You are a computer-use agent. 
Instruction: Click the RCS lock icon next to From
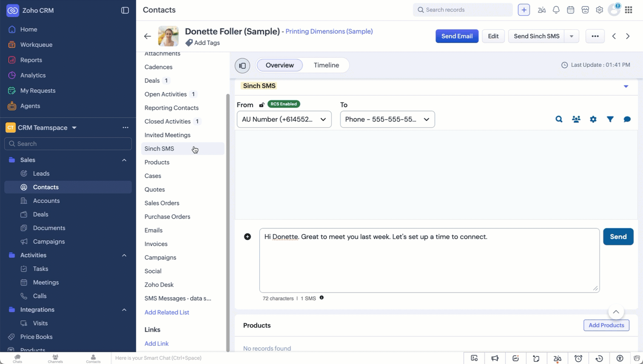click(262, 105)
